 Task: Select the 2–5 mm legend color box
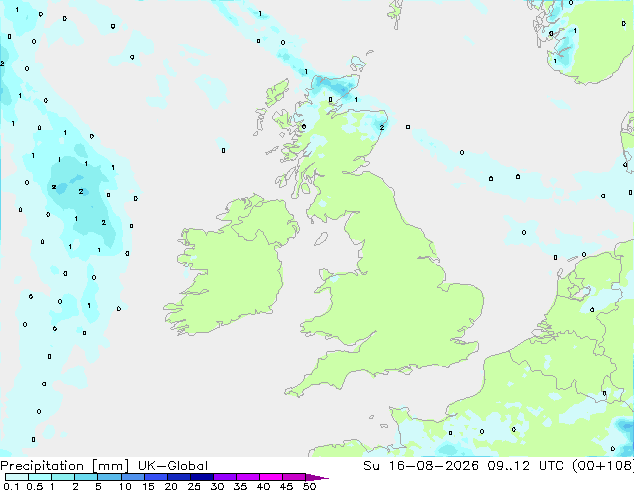tap(86, 477)
